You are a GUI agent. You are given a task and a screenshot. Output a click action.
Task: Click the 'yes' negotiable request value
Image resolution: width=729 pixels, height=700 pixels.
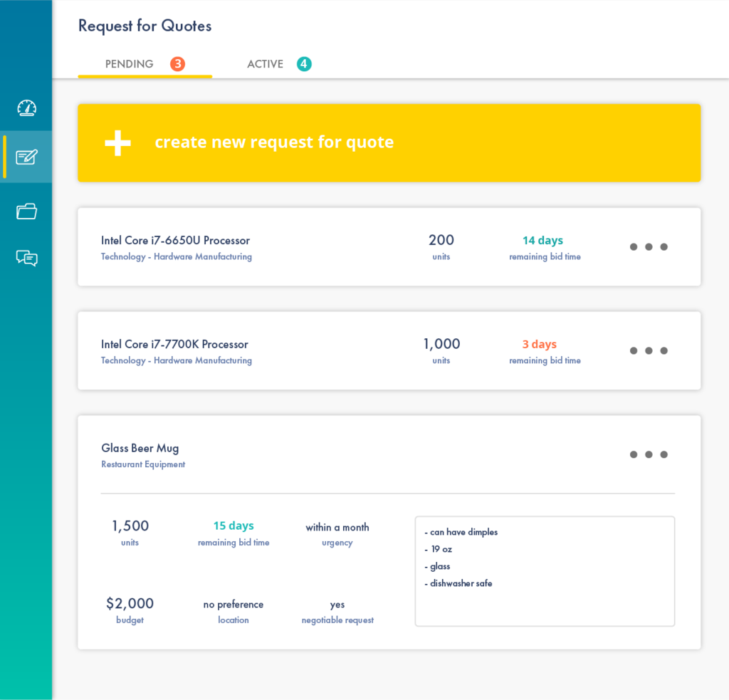point(337,605)
